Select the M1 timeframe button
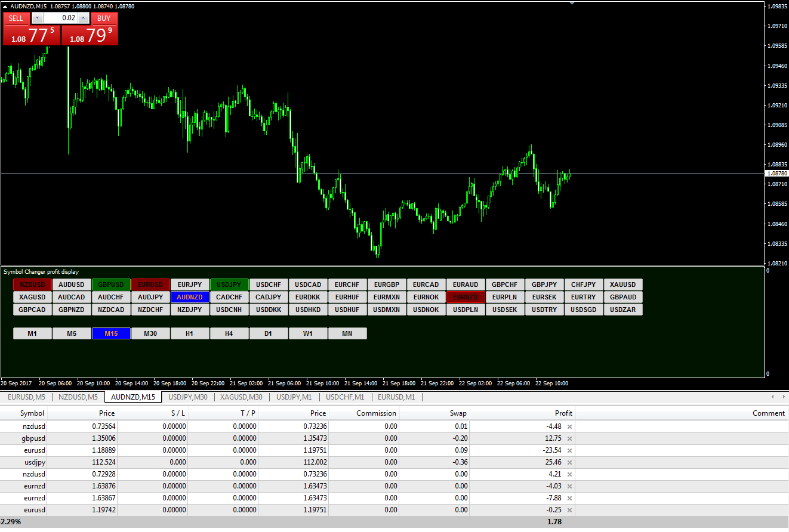 point(32,333)
